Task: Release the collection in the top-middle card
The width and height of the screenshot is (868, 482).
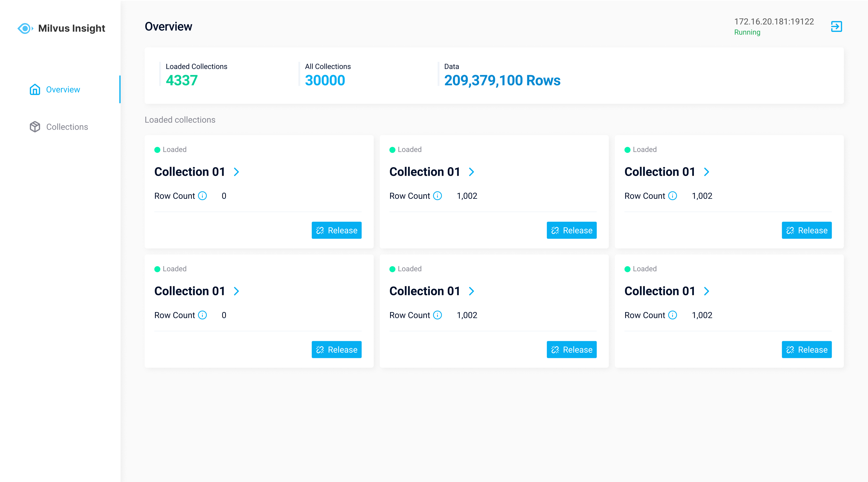Action: (572, 230)
